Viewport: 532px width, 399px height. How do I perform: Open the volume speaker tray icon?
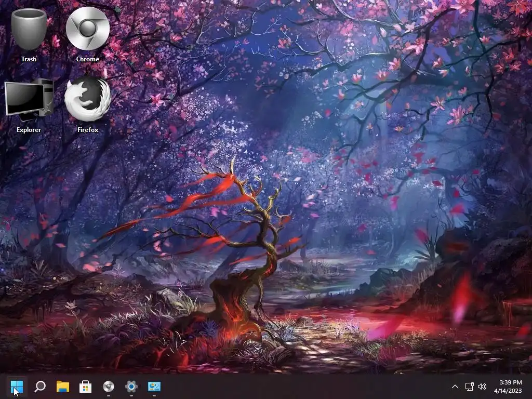coord(482,387)
